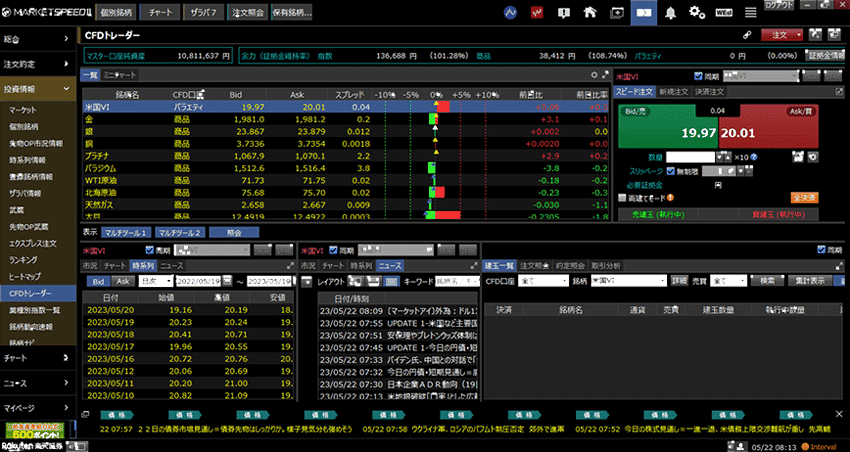Image resolution: width=850 pixels, height=452 pixels.
Task: Click the green Bid/売 sell button
Action: click(x=668, y=127)
